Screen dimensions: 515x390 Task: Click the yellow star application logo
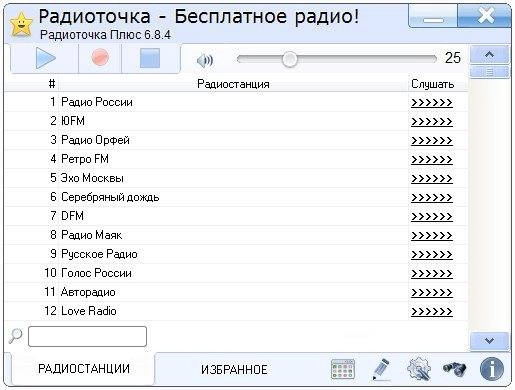point(21,24)
